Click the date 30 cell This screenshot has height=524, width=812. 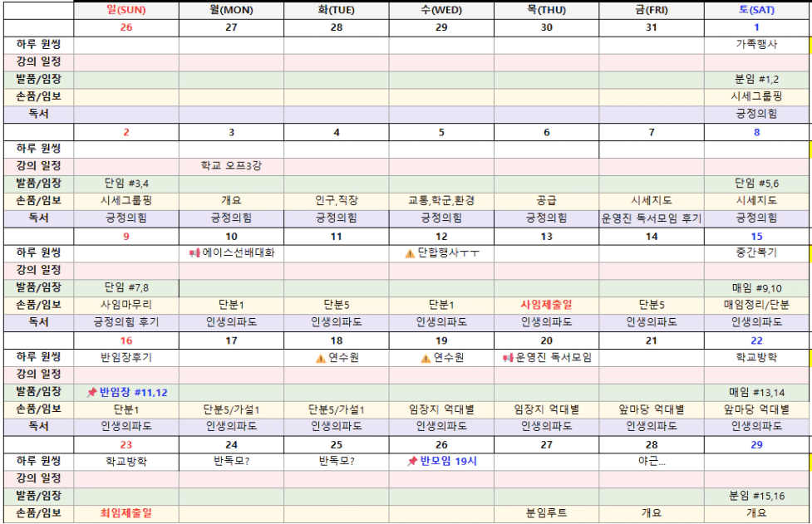547,27
